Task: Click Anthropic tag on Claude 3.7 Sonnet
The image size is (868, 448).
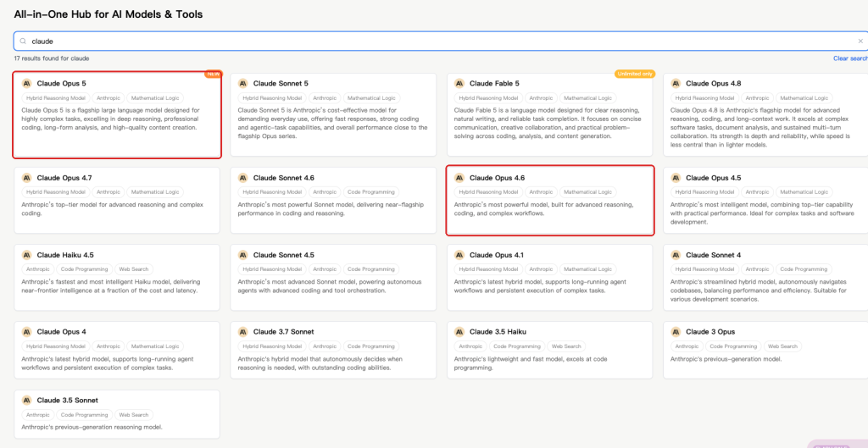Action: pos(325,346)
